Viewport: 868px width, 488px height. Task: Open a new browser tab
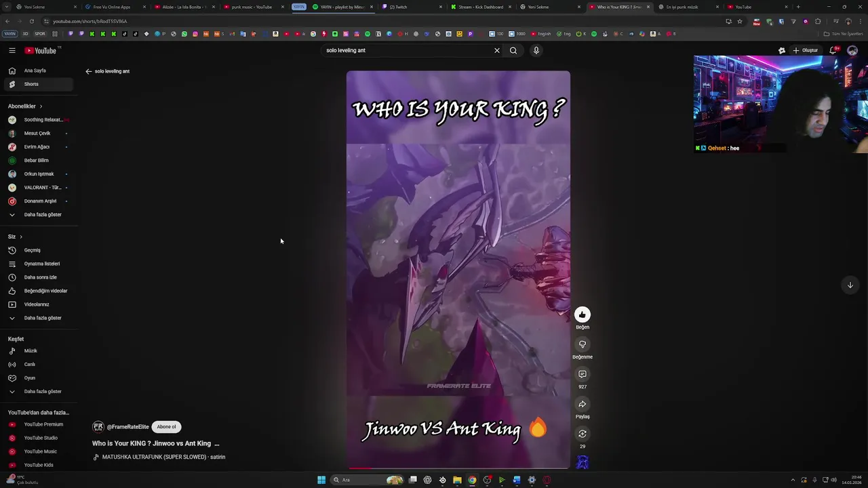pos(798,7)
